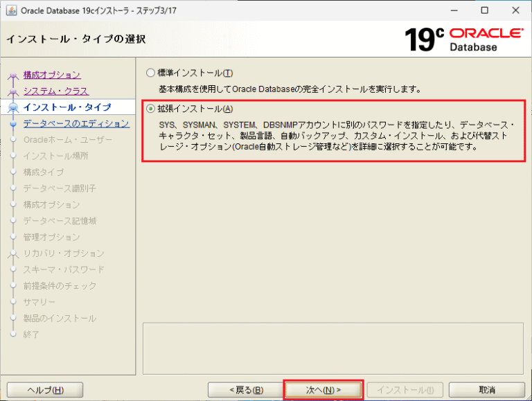The height and width of the screenshot is (401, 532).
Task: Select the 標準インストール radio button
Action: (x=150, y=73)
